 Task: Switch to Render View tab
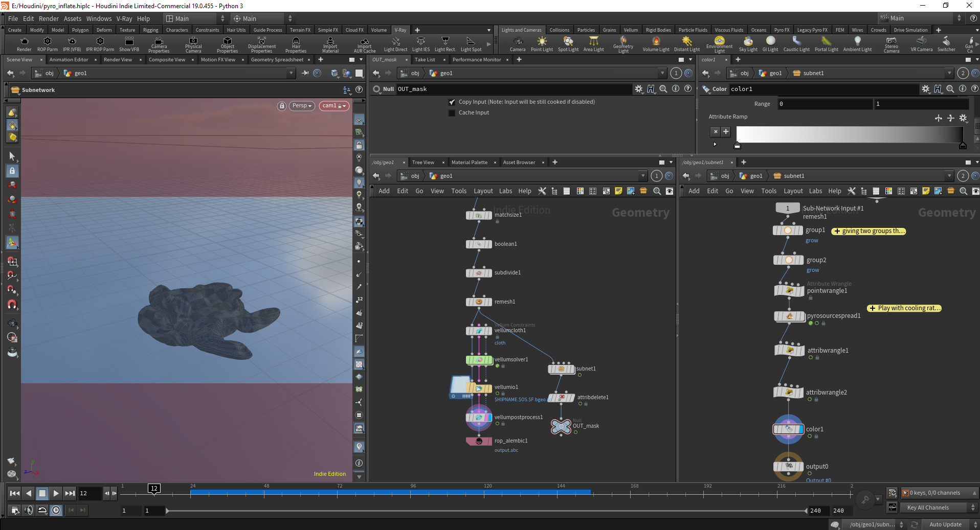[x=118, y=60]
